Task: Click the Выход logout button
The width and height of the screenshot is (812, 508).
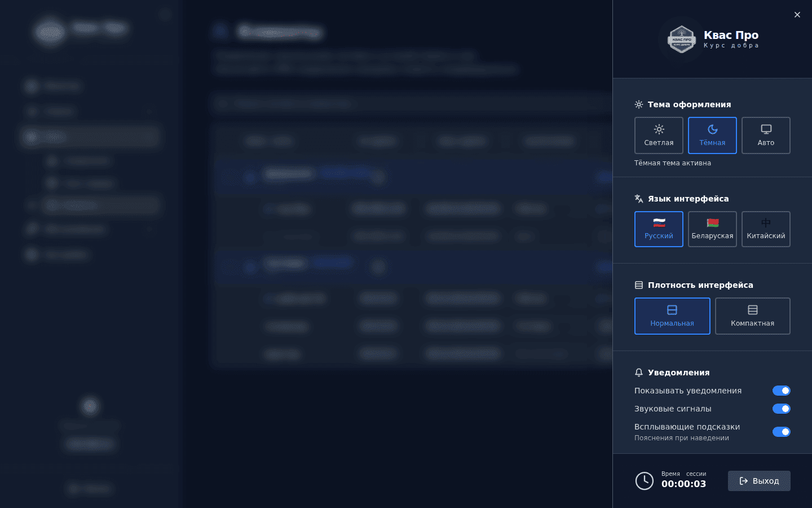Action: [759, 481]
